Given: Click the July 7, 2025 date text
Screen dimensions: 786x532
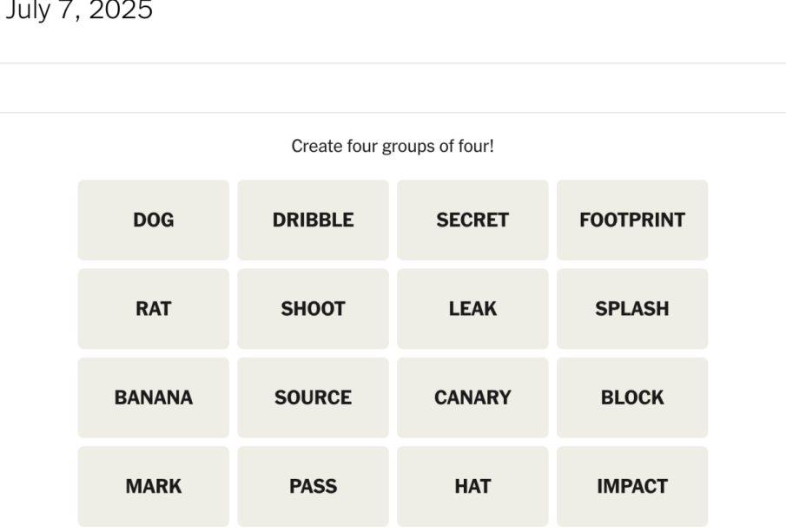Looking at the screenshot, I should 79,10.
